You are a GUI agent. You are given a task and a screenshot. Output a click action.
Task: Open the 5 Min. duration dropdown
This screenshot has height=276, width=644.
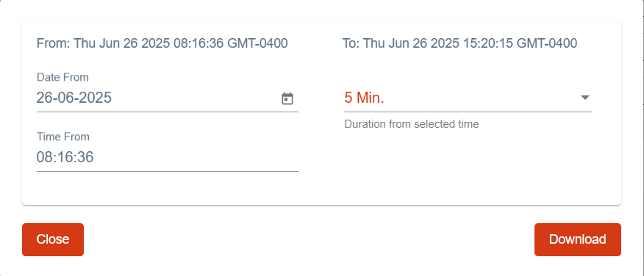[x=468, y=98]
